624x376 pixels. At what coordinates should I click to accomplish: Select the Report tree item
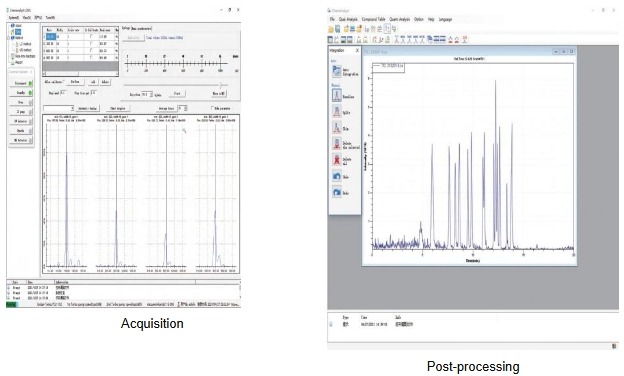pos(18,62)
